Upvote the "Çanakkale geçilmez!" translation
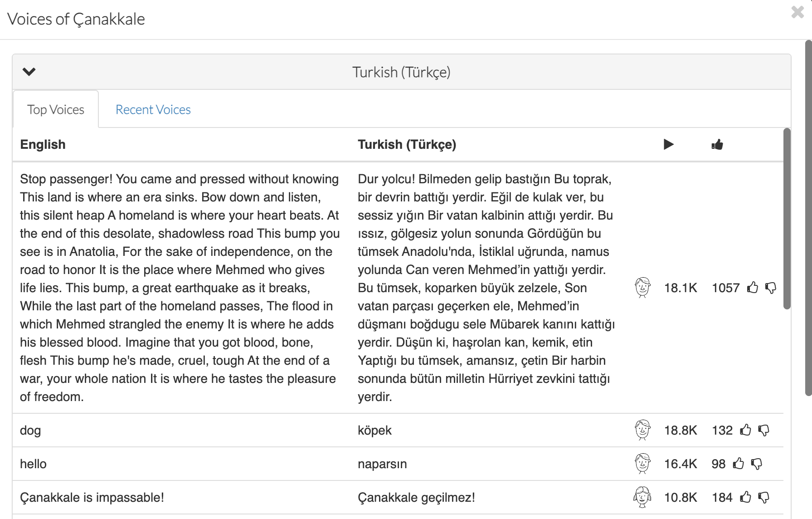 (x=746, y=497)
